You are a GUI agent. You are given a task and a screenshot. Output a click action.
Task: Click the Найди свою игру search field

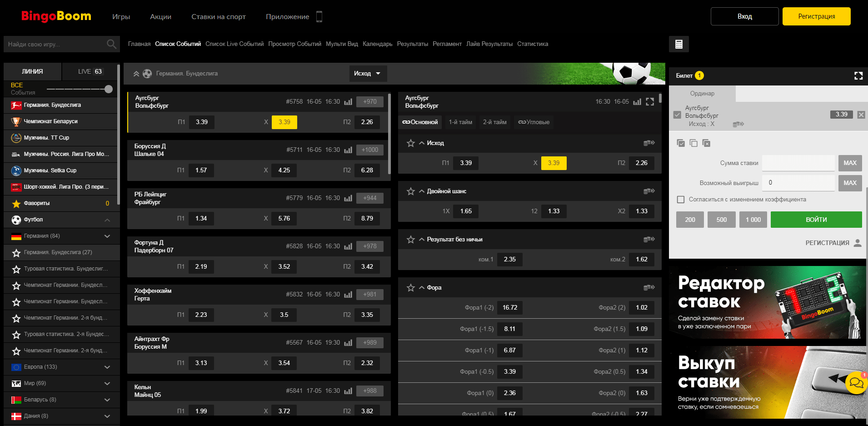click(x=55, y=44)
